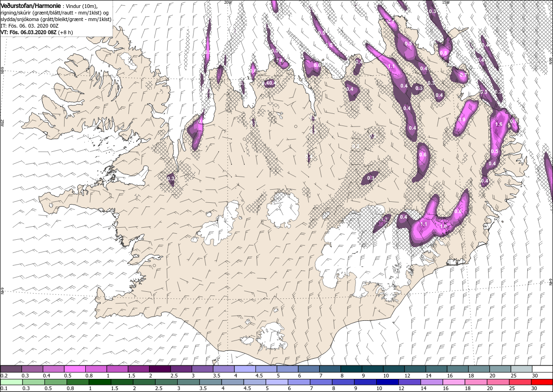Pick upper legend swatch between 20 and 25
Screen dimensions: 553x392
(x=500, y=369)
